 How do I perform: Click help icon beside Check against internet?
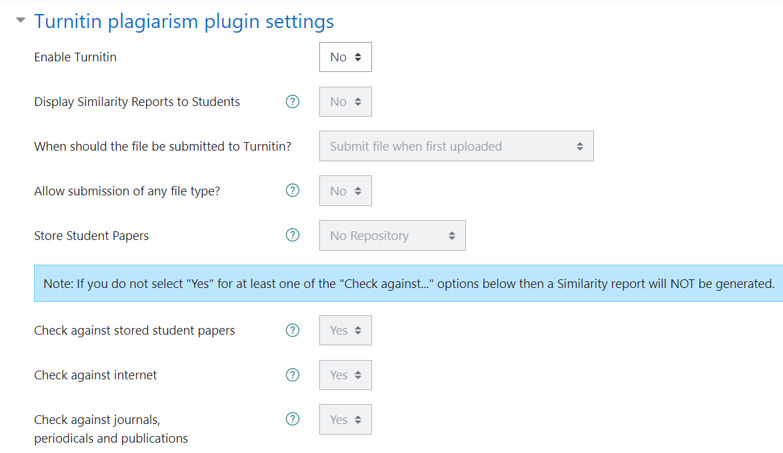point(293,375)
